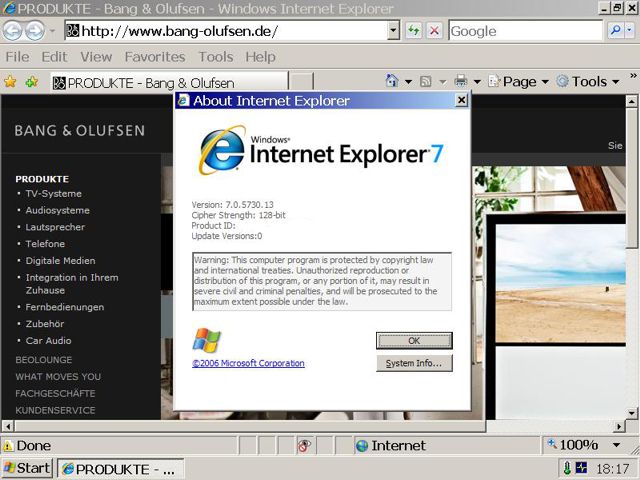Open the Car Audio link
Screen dimensions: 640x480
pos(48,340)
